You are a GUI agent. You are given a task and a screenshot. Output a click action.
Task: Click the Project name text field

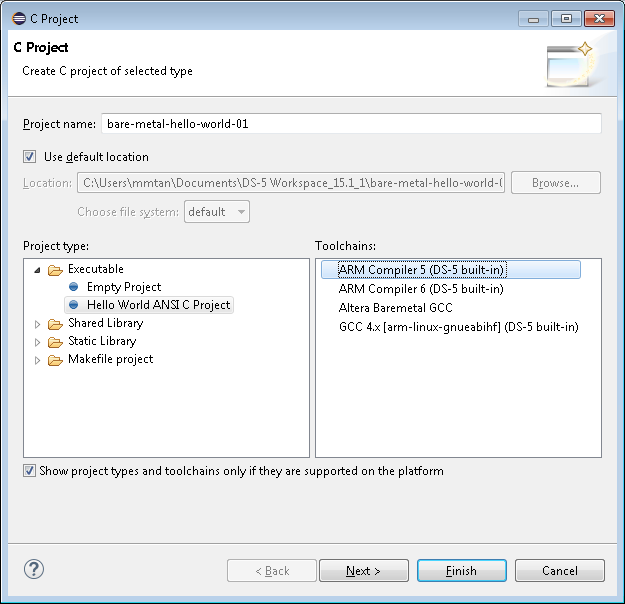click(350, 124)
